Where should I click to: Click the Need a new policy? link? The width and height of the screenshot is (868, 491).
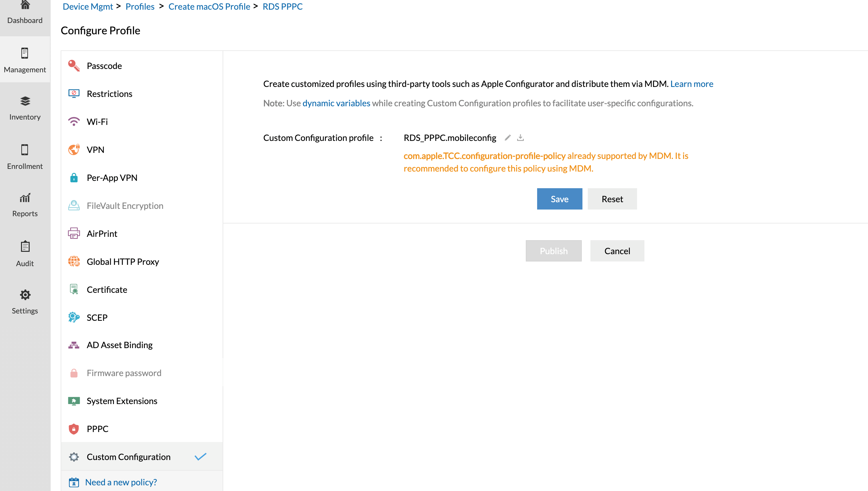(121, 482)
